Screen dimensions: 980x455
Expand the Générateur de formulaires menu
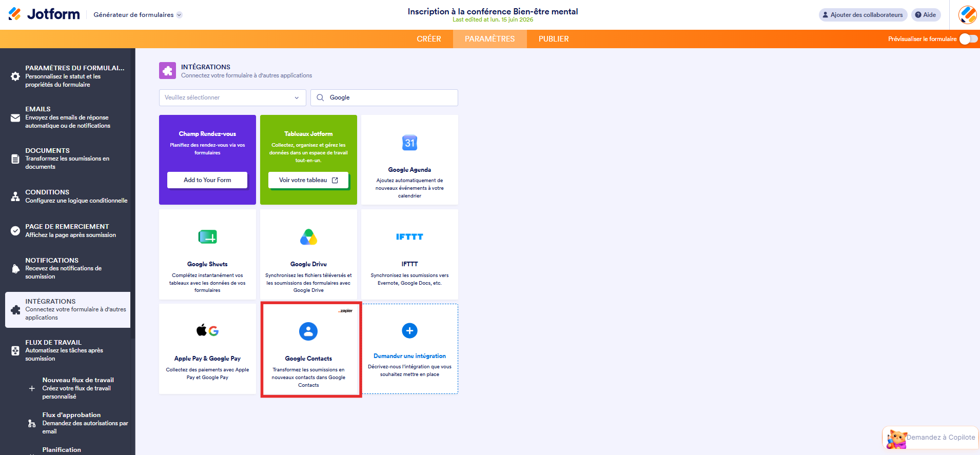coord(138,15)
